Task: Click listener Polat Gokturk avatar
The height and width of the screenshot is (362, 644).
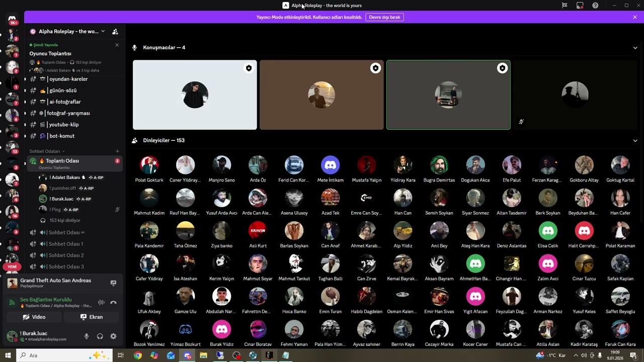Action: pyautogui.click(x=149, y=165)
